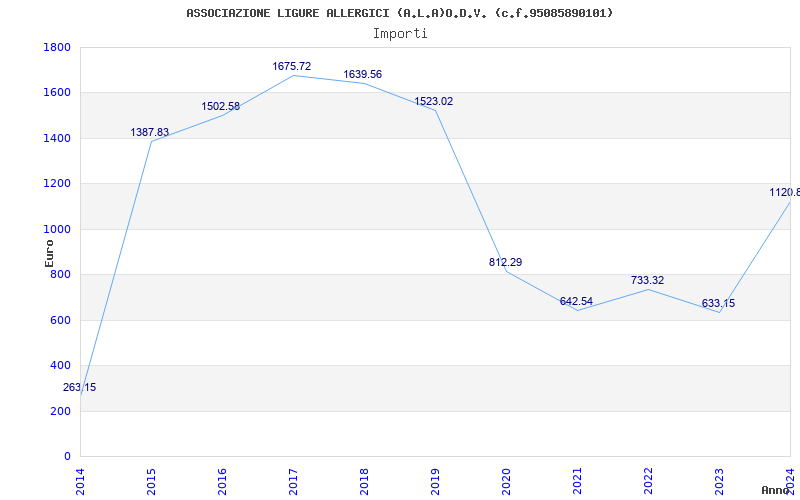Click the y-axis value 1000

(57, 230)
